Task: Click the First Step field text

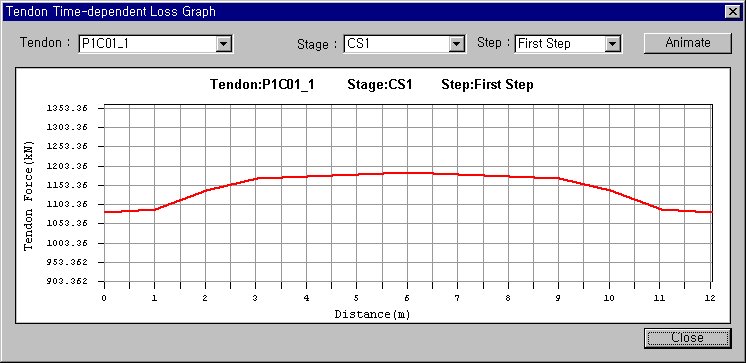Action: [544, 44]
